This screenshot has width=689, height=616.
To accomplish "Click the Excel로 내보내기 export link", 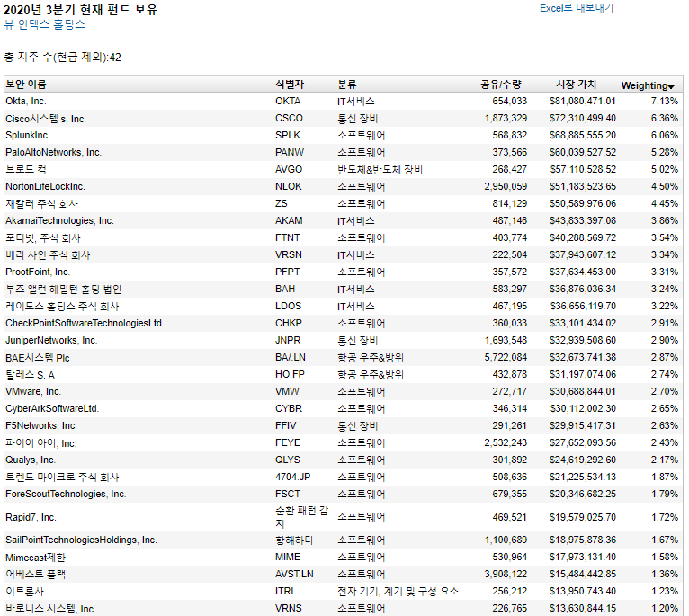I will coord(577,8).
